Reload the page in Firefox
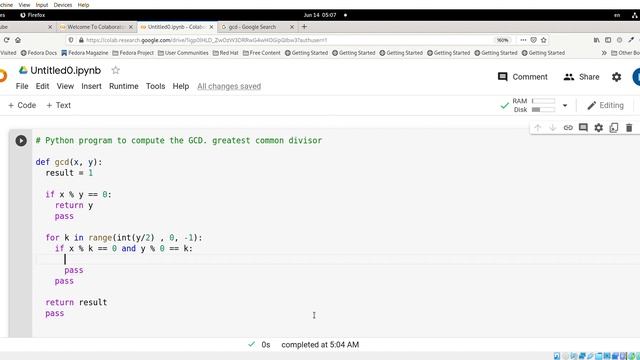This screenshot has height=360, width=640. click(7, 40)
